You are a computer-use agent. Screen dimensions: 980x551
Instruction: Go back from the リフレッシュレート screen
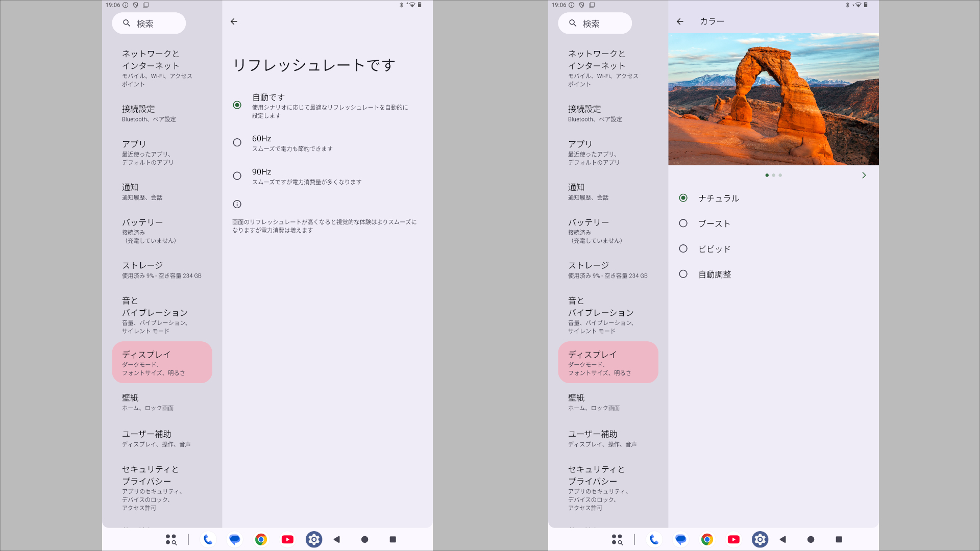[x=234, y=21]
